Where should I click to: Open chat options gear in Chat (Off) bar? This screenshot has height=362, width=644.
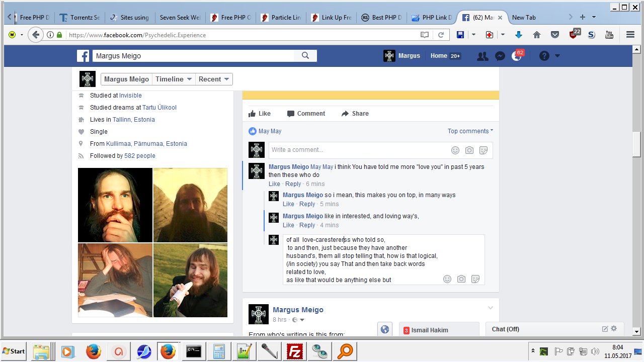tap(614, 329)
